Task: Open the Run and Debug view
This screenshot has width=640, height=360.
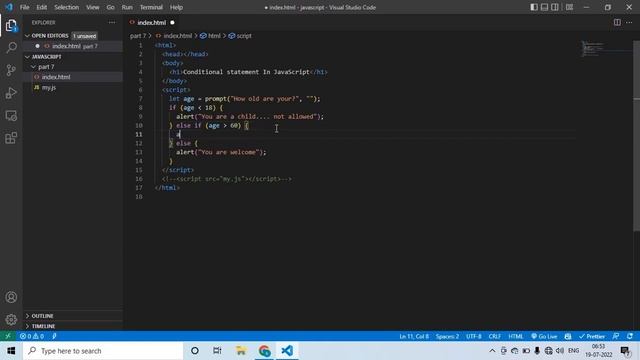Action: pos(11,93)
